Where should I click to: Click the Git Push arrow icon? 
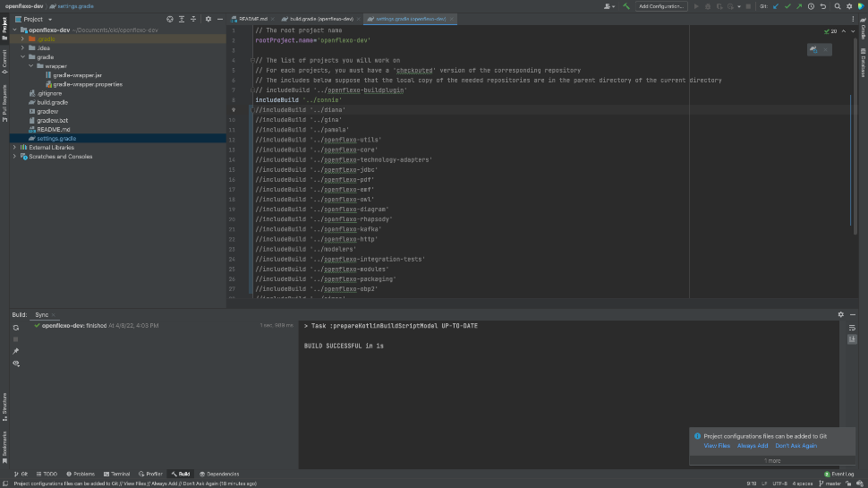(x=799, y=6)
